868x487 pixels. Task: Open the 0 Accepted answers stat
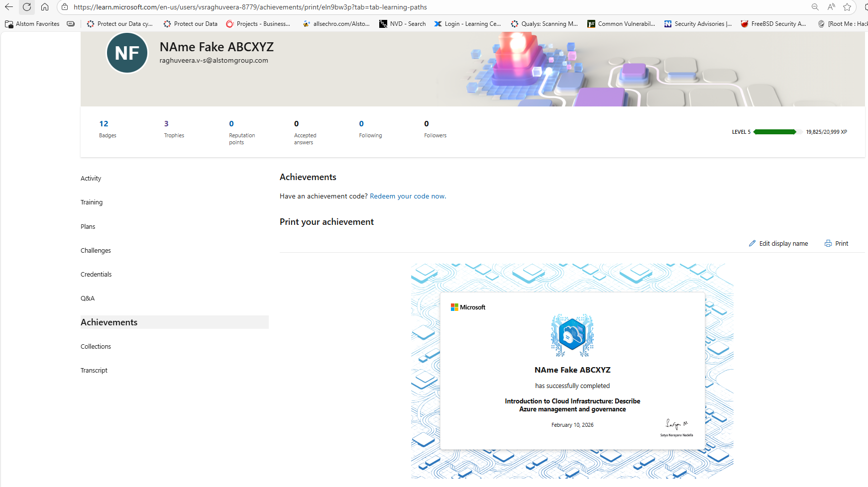click(x=305, y=132)
